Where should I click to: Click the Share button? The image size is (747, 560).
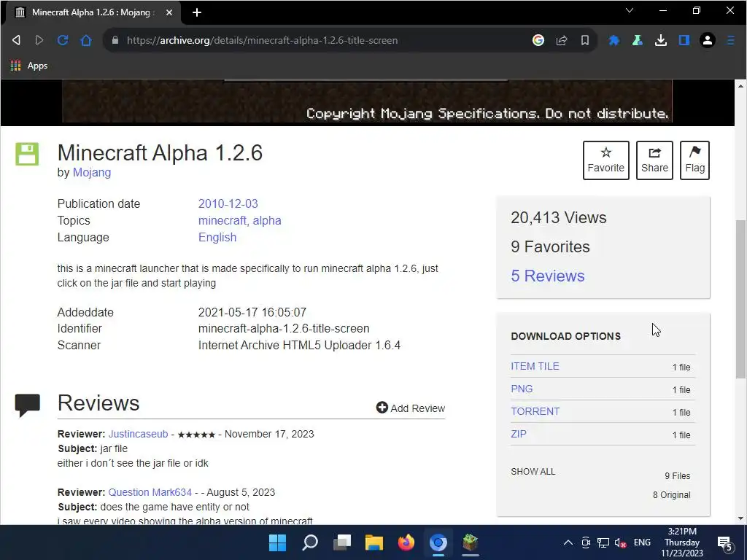(654, 160)
